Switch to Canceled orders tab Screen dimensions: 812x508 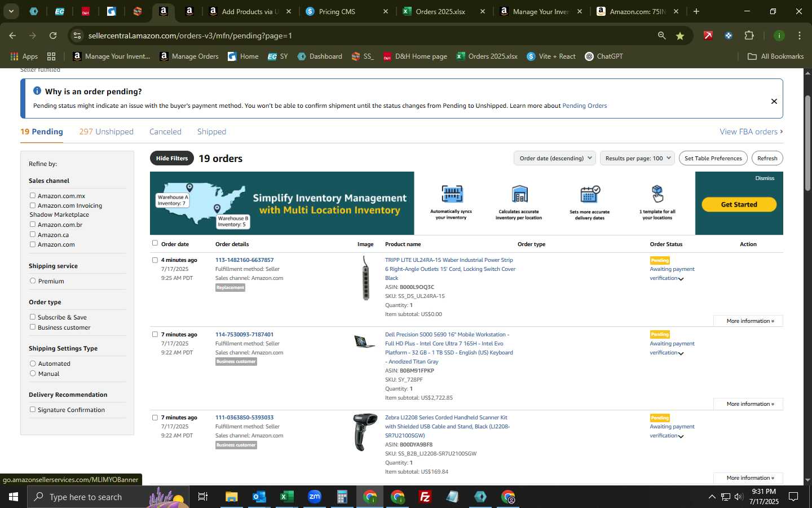pyautogui.click(x=165, y=132)
